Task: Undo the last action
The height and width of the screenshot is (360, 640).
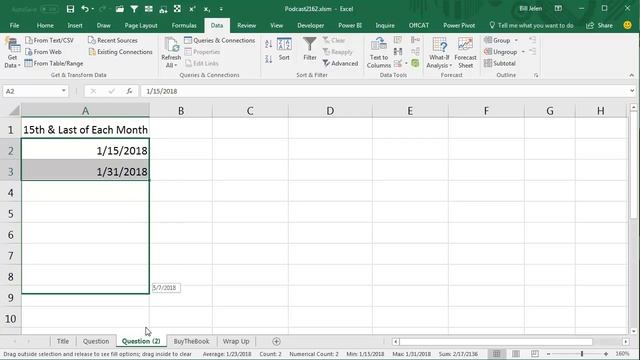Action: click(x=85, y=9)
